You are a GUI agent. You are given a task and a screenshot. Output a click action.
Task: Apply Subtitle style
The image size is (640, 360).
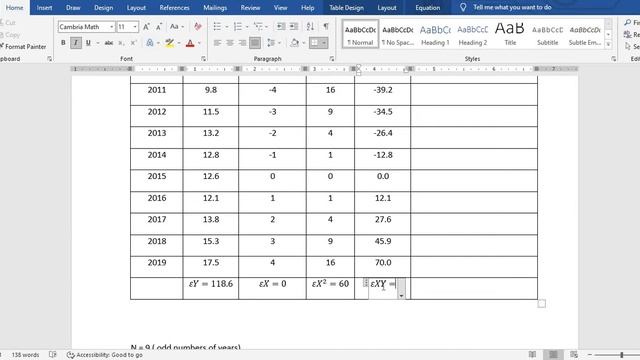(547, 34)
